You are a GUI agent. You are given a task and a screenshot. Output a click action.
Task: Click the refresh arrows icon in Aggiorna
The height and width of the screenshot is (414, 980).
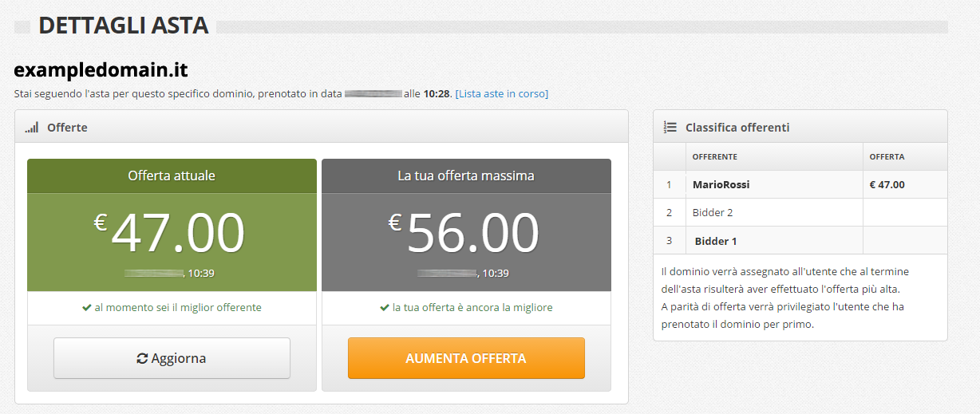pyautogui.click(x=142, y=359)
